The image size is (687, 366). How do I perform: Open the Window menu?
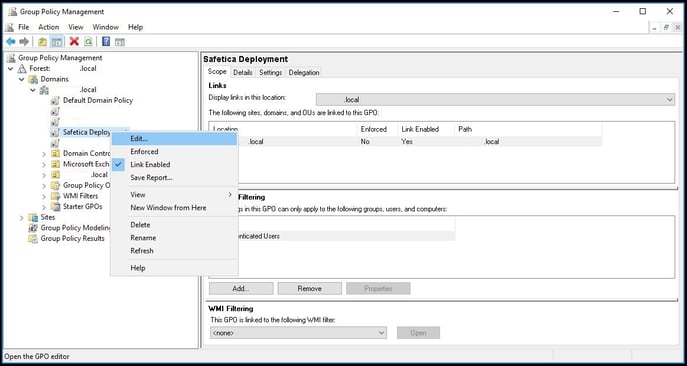point(106,27)
